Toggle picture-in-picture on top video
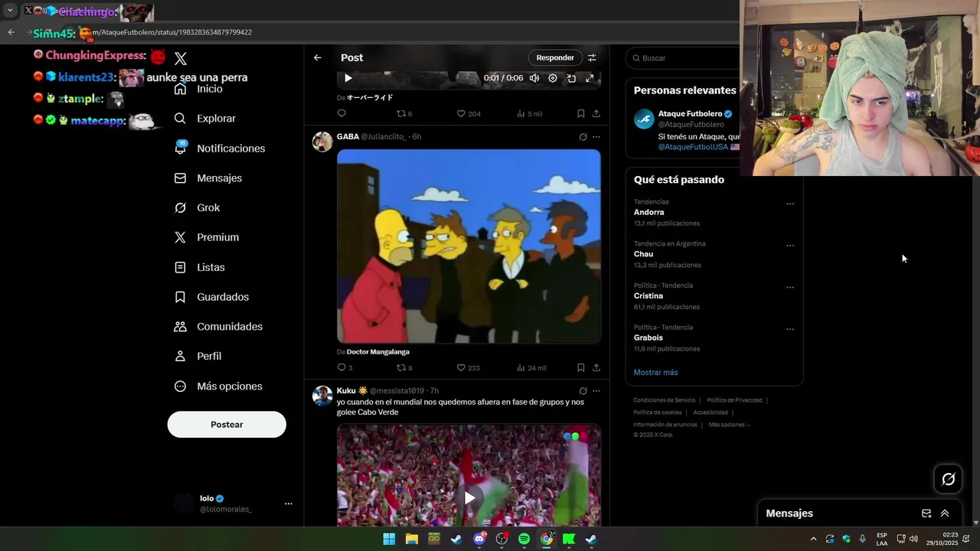The width and height of the screenshot is (980, 551). pos(571,78)
